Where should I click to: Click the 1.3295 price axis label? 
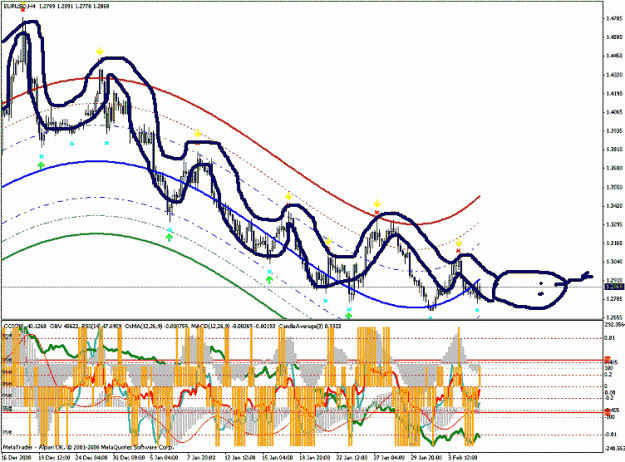(614, 224)
